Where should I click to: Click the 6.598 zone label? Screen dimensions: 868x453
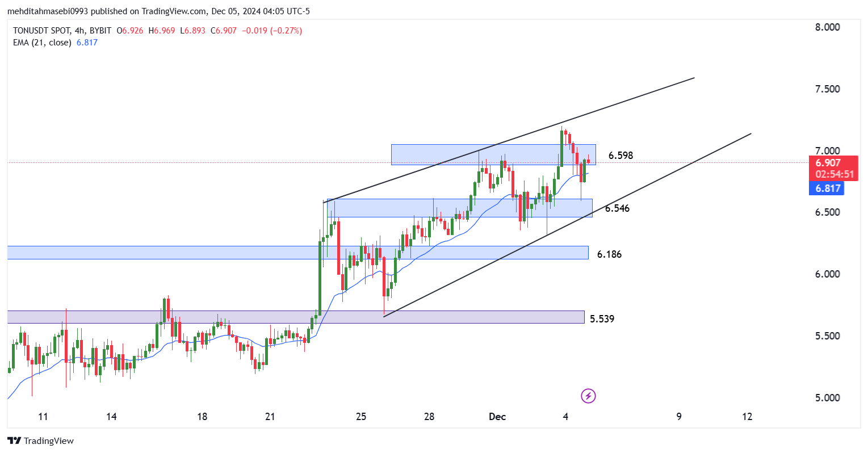tap(620, 156)
